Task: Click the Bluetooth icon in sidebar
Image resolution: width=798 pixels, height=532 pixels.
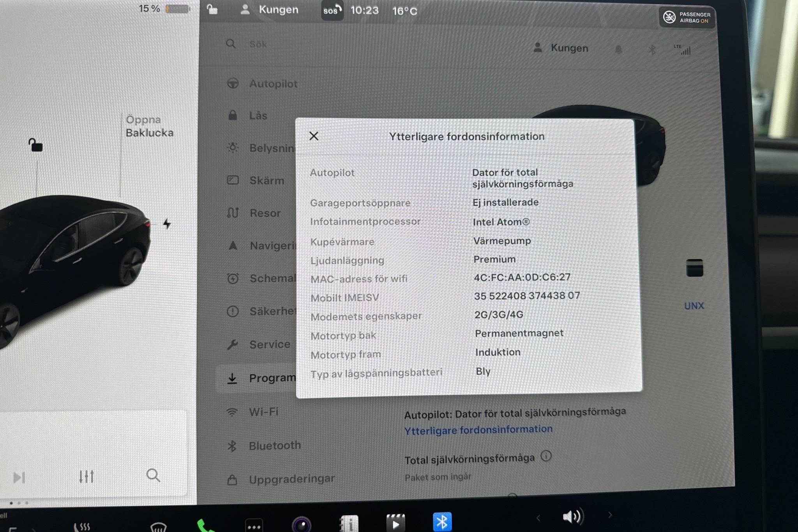Action: click(234, 444)
